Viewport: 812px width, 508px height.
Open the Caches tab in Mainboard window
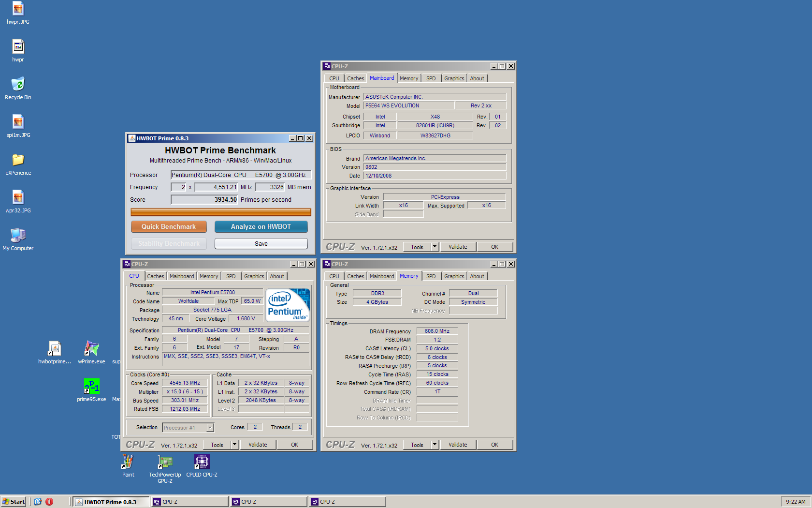356,78
